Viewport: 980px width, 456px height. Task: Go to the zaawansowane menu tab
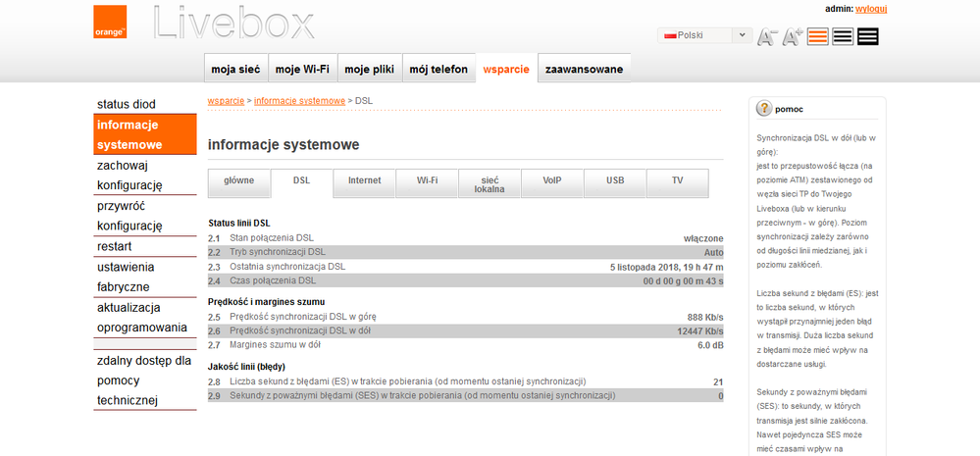584,69
